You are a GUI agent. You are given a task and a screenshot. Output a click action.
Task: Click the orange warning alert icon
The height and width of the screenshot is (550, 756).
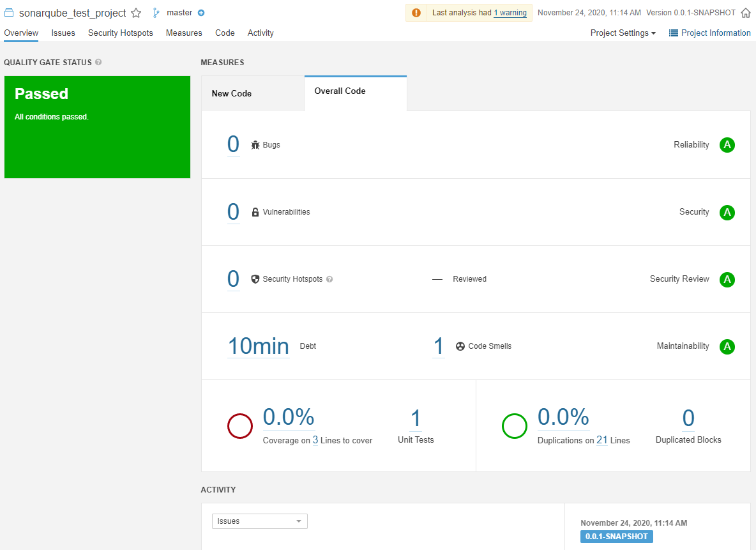(x=416, y=13)
